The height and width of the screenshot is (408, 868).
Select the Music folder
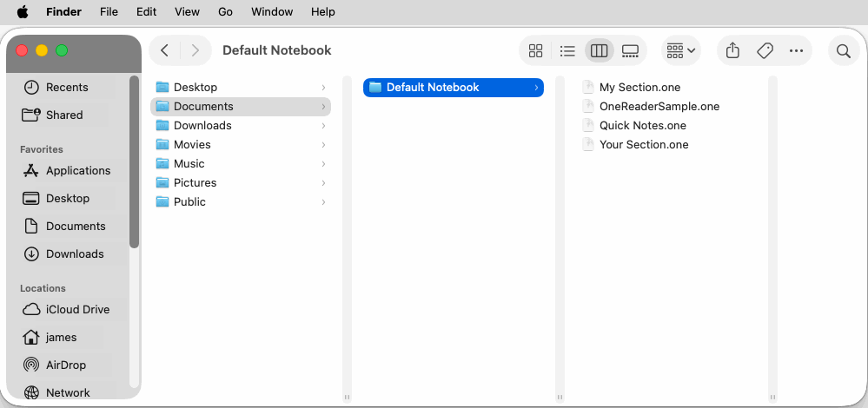(189, 164)
